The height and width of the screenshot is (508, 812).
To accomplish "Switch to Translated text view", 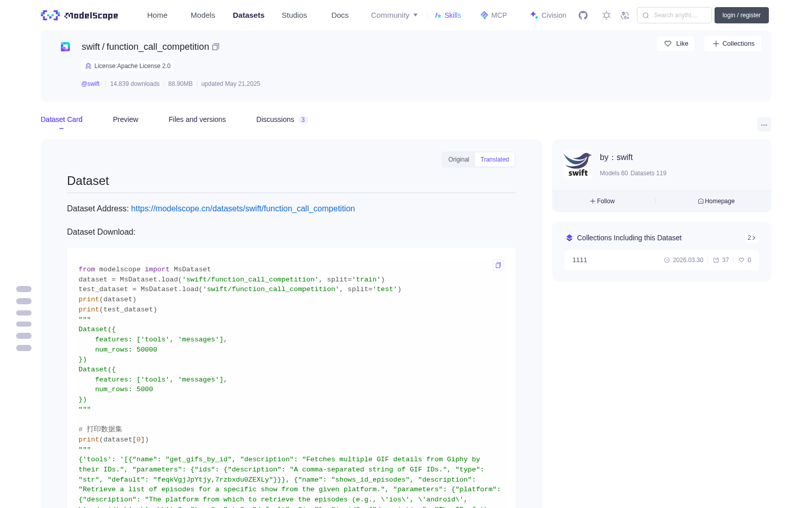I will (495, 160).
